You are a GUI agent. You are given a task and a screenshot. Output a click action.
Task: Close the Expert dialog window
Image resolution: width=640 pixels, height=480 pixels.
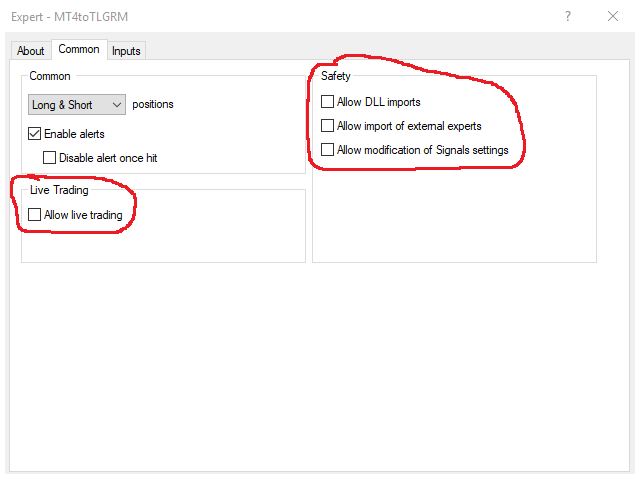tap(613, 16)
